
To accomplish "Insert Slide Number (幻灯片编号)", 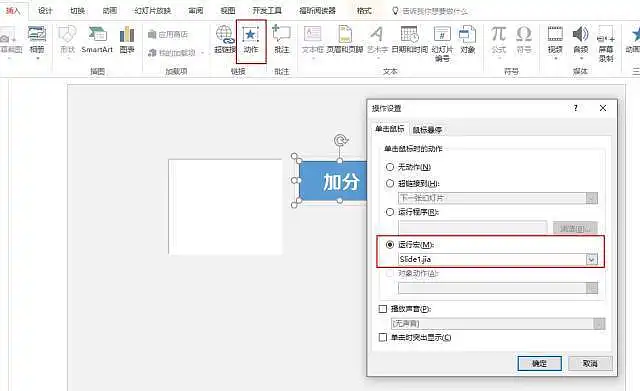I will click(x=442, y=43).
